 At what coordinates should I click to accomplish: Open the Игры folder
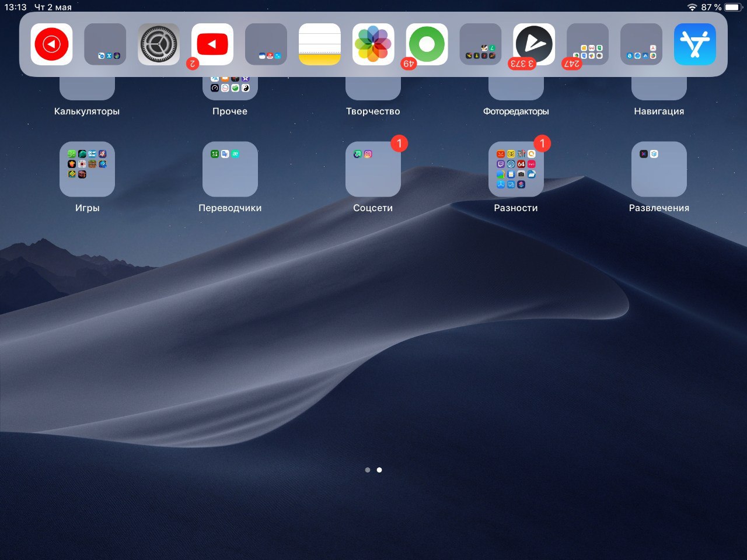(x=87, y=169)
